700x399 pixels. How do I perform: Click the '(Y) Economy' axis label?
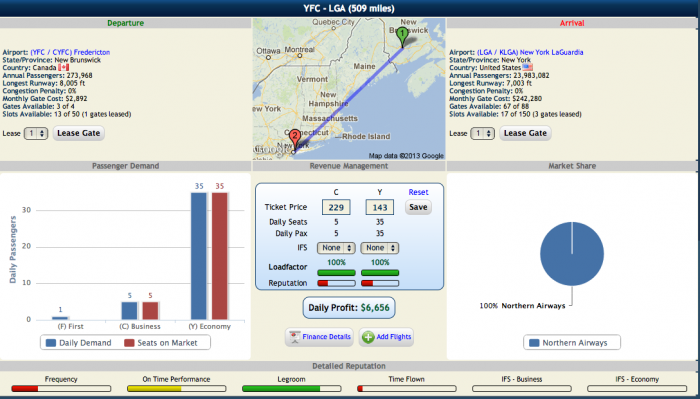[209, 326]
